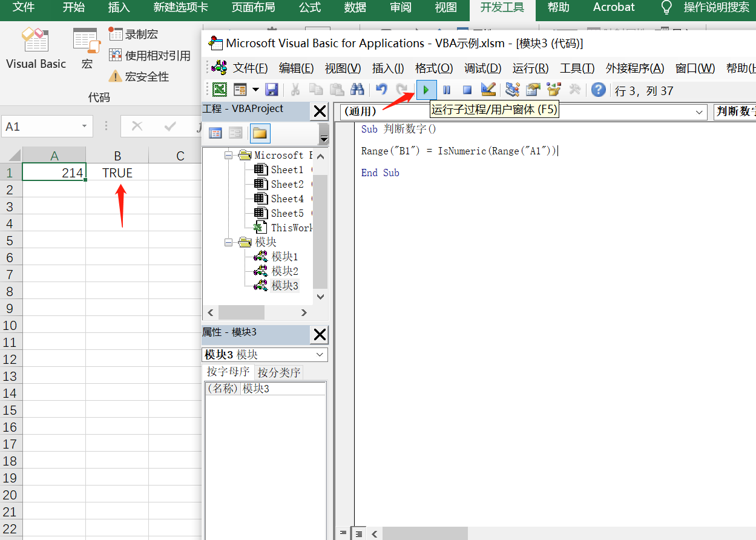Click the Reset button to stop execution
756x540 pixels.
click(x=466, y=90)
